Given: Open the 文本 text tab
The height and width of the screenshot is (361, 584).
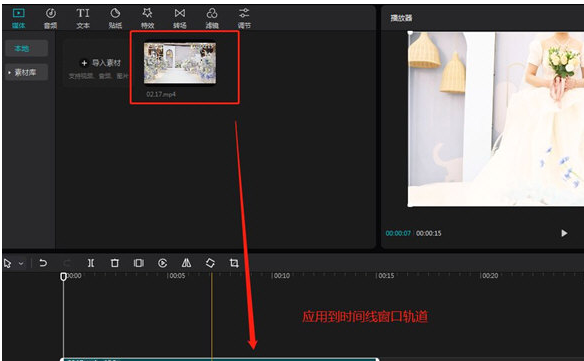Looking at the screenshot, I should pos(83,18).
